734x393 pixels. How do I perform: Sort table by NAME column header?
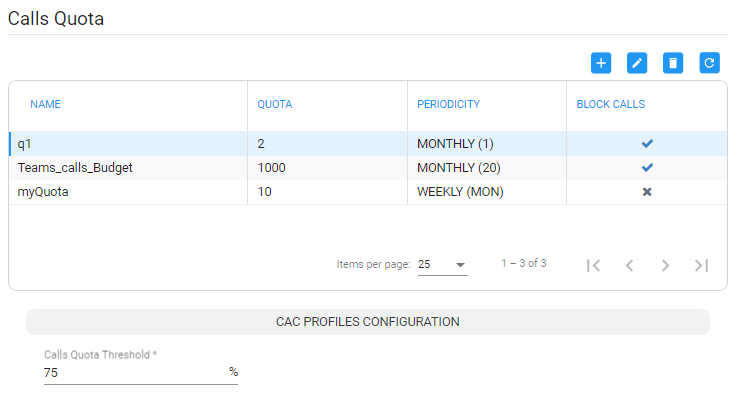tap(45, 104)
